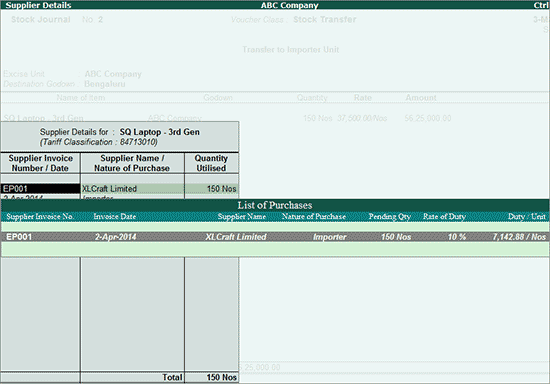Click the Supplier Invoice No. column header
The height and width of the screenshot is (384, 550).
[x=40, y=217]
